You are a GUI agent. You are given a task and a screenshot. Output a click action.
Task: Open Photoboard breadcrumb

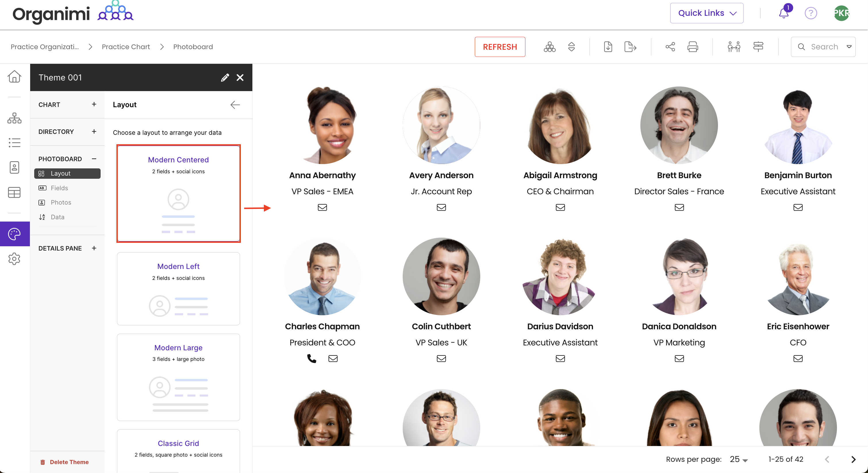pos(193,47)
